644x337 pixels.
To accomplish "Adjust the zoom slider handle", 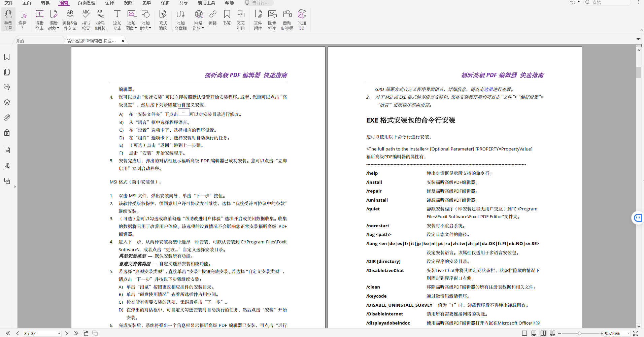I will coord(580,333).
